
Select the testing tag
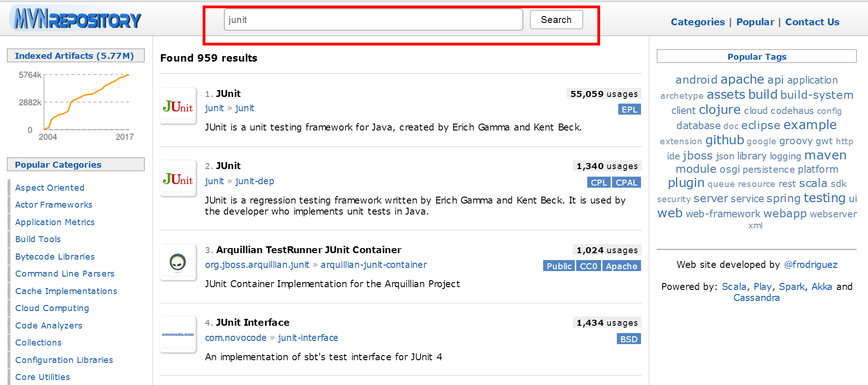pos(824,198)
